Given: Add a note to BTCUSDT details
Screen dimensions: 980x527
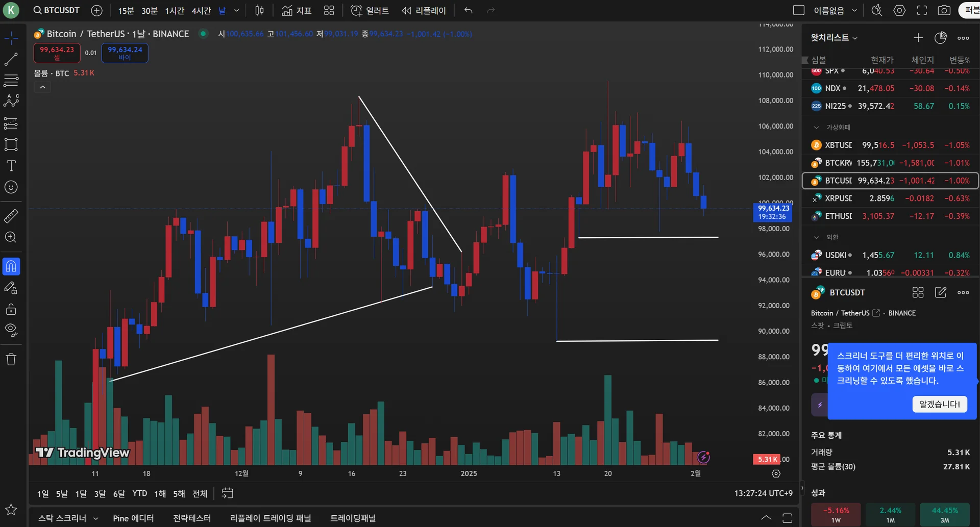Looking at the screenshot, I should [940, 292].
